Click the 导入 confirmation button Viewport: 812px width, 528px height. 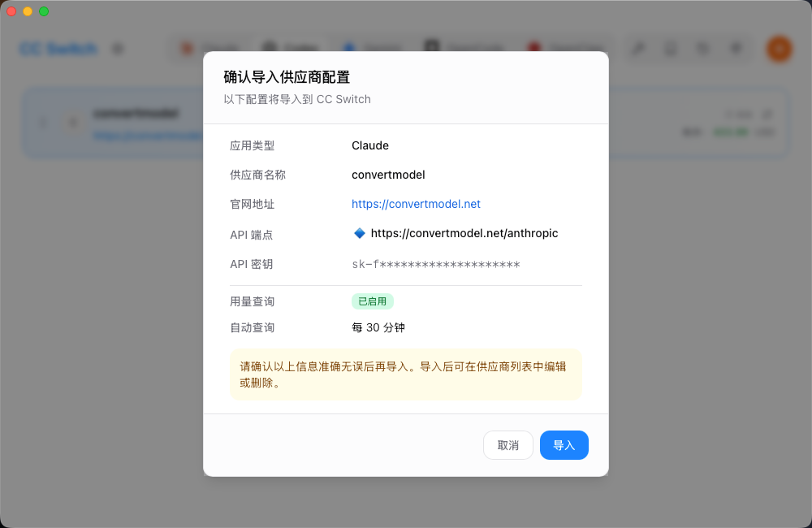564,445
